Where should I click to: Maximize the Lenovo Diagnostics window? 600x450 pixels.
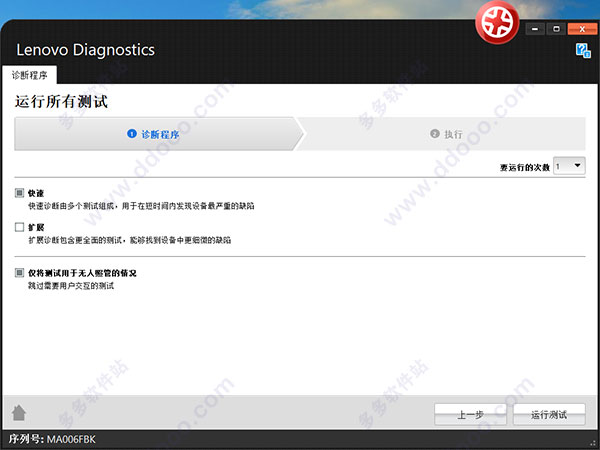pos(557,30)
